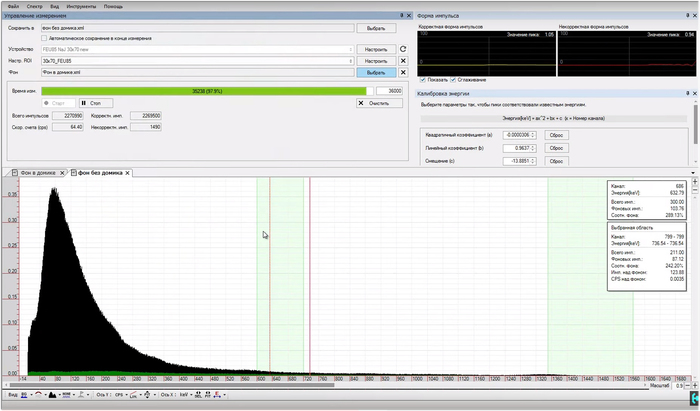700x411 pixels.
Task: Enable Автоматическое сохранение в конце измерения
Action: pyautogui.click(x=43, y=36)
